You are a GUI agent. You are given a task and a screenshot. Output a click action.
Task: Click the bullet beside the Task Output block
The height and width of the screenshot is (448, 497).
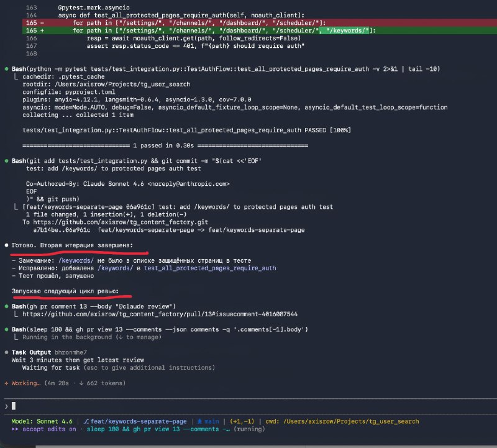click(x=6, y=352)
